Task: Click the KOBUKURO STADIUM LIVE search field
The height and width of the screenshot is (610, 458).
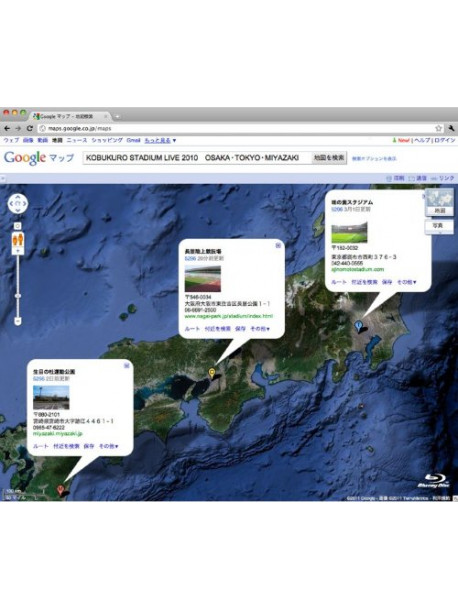Action: point(197,158)
